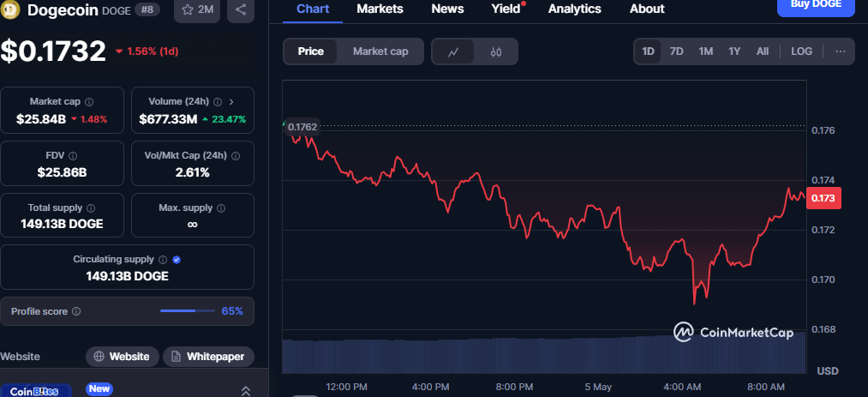Click the 2.61% Vol/Mkt Cap value
The image size is (868, 397).
point(193,172)
